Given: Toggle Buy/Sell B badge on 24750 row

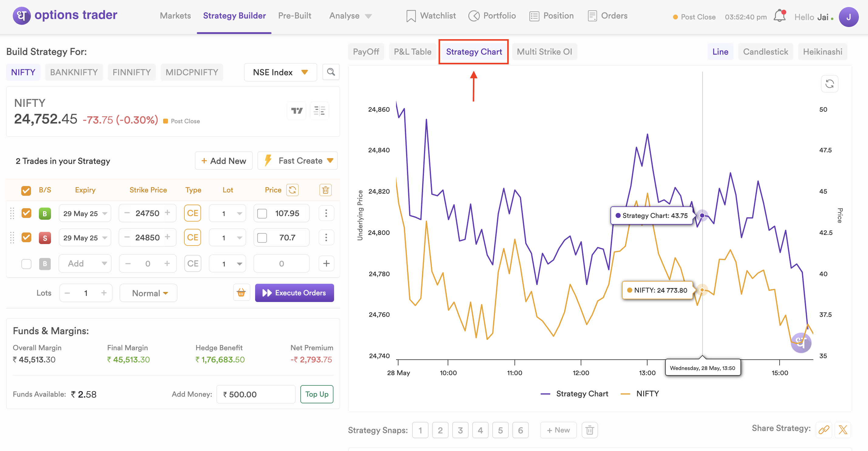Looking at the screenshot, I should [45, 214].
